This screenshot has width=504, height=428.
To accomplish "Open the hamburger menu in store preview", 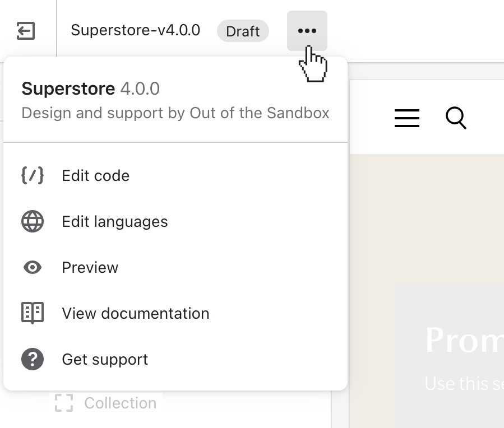I will (407, 118).
